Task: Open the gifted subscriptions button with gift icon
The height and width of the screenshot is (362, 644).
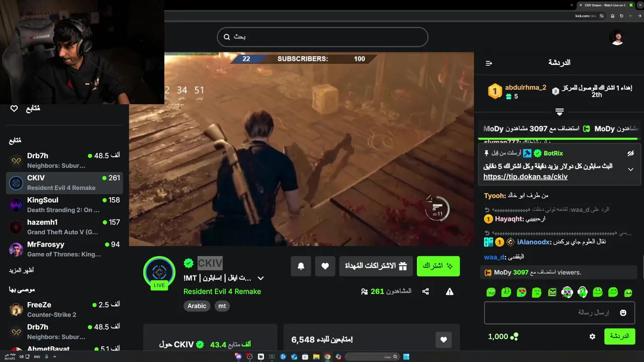Action: tap(376, 266)
